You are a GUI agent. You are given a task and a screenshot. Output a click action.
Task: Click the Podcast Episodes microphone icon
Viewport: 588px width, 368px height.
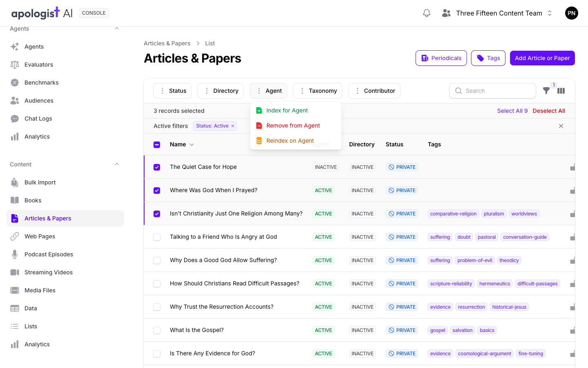click(15, 254)
